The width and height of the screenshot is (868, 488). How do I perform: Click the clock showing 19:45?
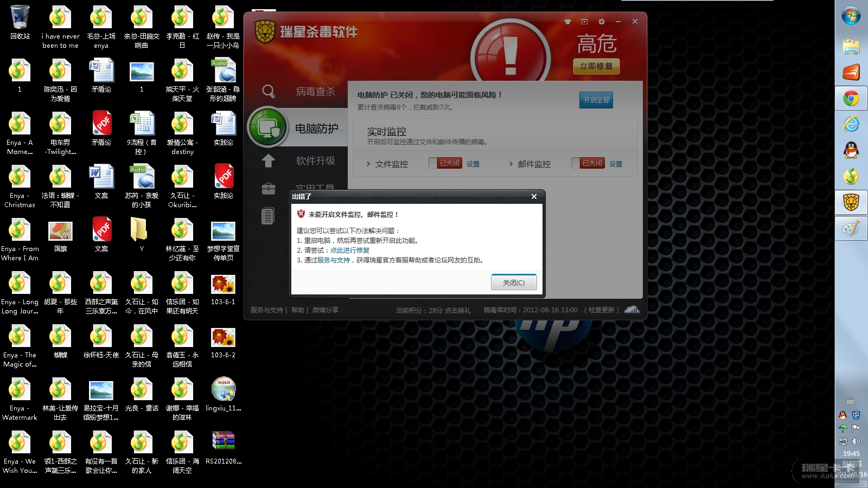pos(851,453)
